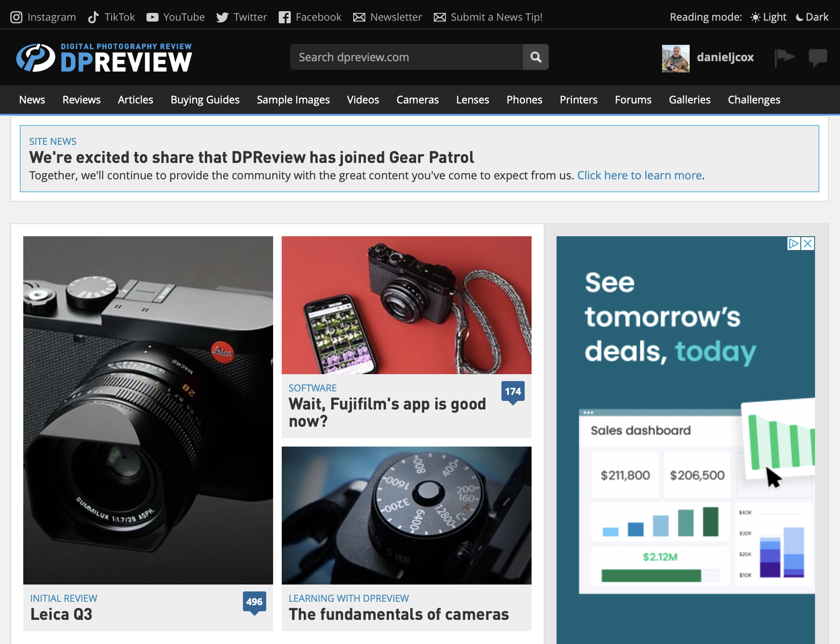Open the 496 comments bubble on Leica Q3
Screen dimensions: 840x644
coord(254,603)
